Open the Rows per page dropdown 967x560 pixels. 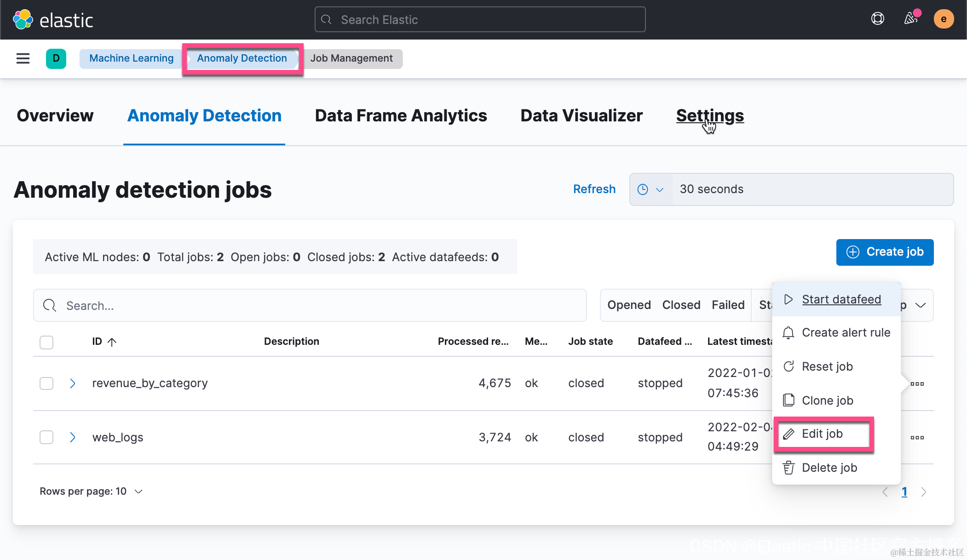[x=91, y=491]
